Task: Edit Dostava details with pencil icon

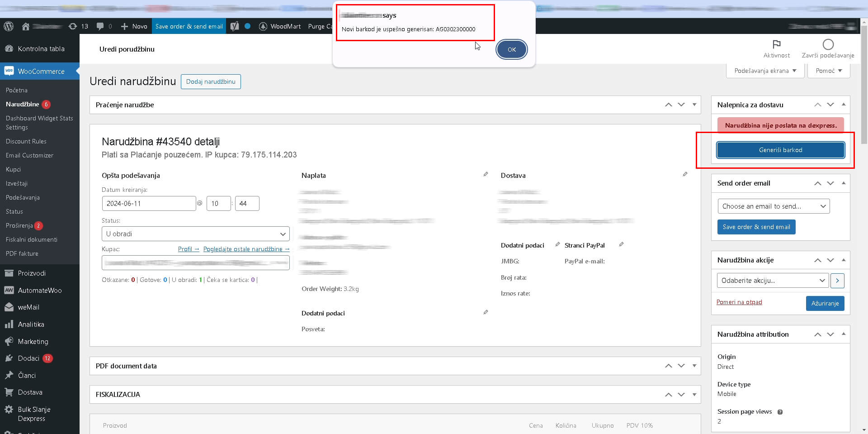Action: 685,174
